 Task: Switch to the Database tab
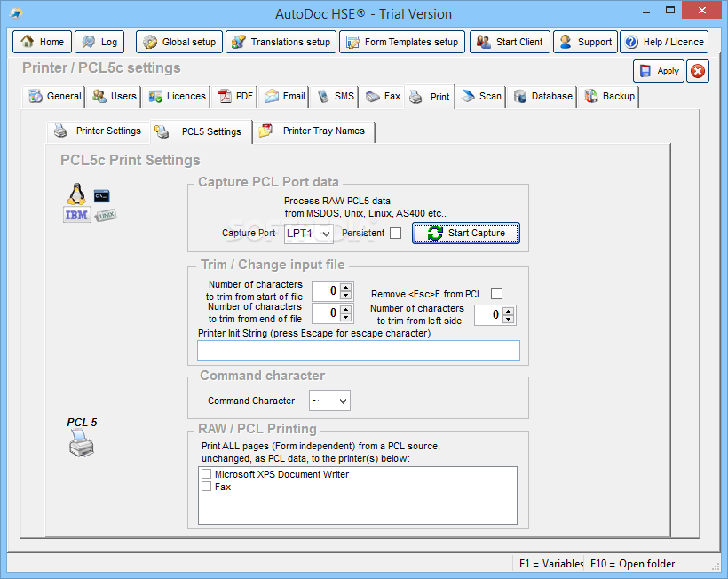542,97
